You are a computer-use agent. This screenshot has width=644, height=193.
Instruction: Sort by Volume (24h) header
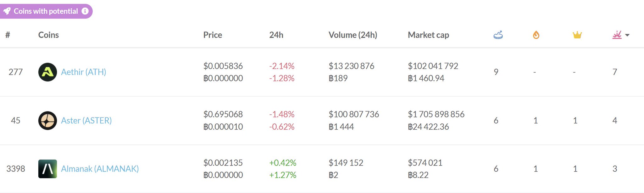353,35
